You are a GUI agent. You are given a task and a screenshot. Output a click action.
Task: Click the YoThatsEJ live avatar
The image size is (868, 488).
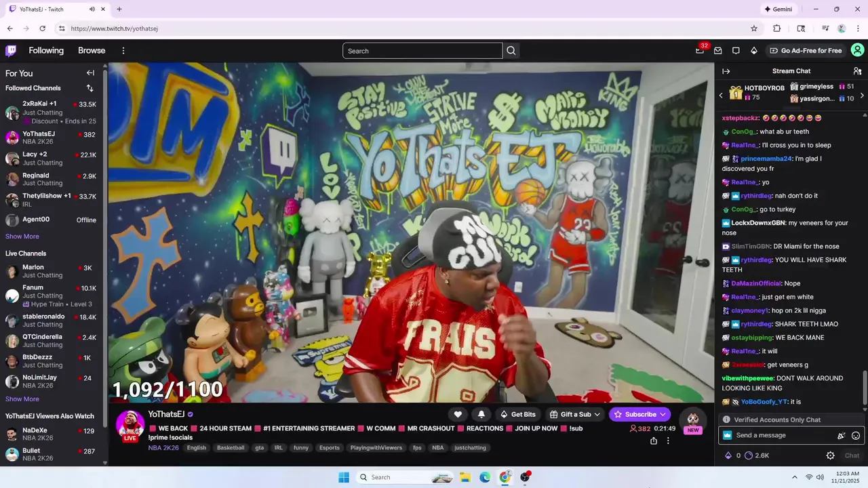point(130,426)
